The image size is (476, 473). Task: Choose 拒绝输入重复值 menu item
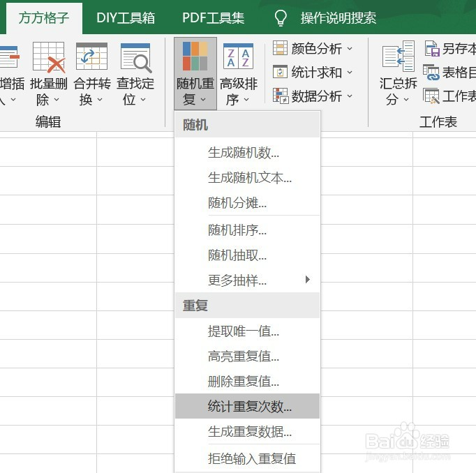click(247, 458)
